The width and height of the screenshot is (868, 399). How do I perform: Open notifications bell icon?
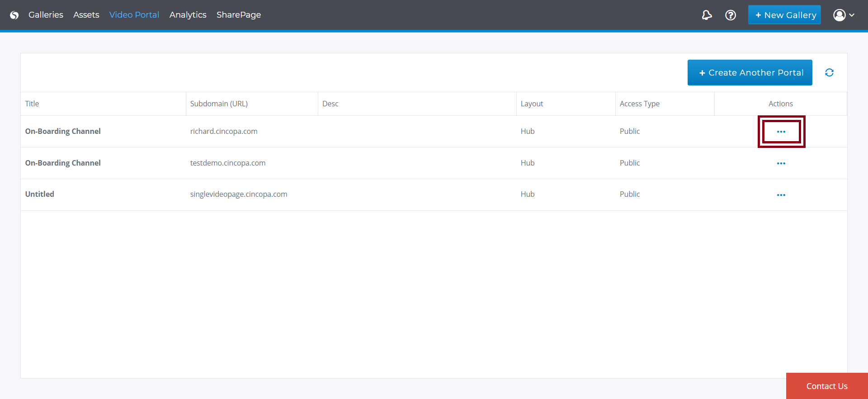point(707,15)
